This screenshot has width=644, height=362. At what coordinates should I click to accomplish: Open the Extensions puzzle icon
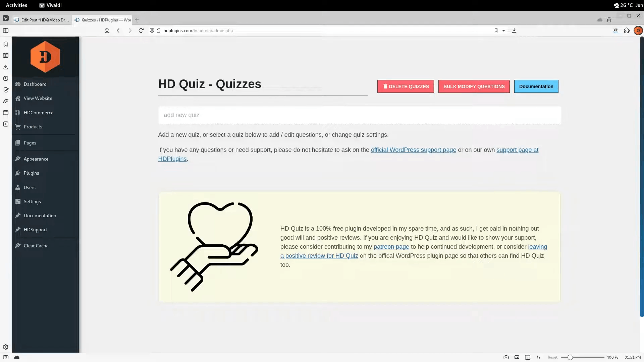click(x=627, y=31)
